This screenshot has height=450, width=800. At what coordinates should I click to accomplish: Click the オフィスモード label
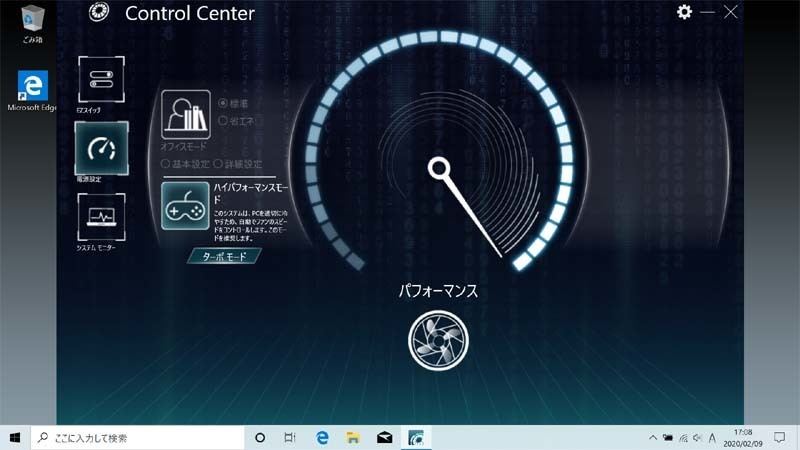(184, 146)
